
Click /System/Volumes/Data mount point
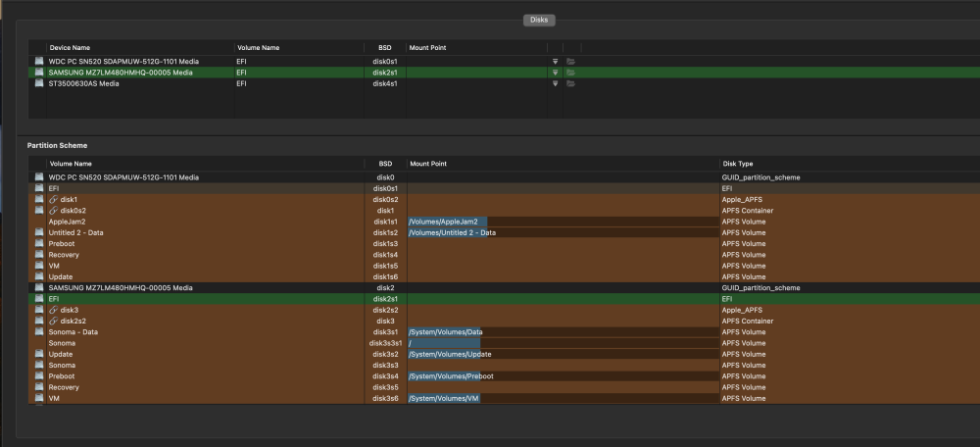pos(446,332)
